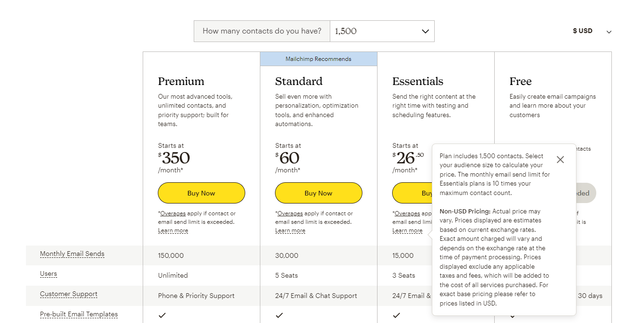Open Overages link under Premium plan
644x323 pixels.
tap(173, 213)
